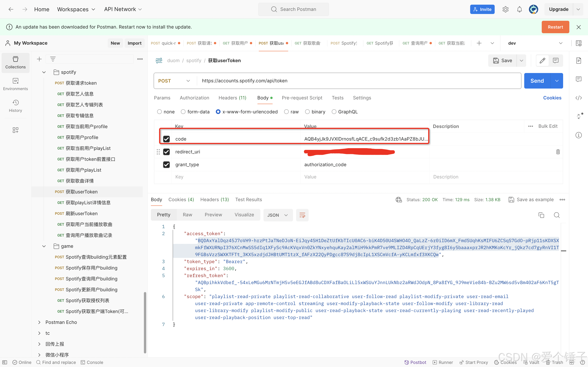Image resolution: width=588 pixels, height=367 pixels.
Task: Open the response Headers (13) tab
Action: 214,200
